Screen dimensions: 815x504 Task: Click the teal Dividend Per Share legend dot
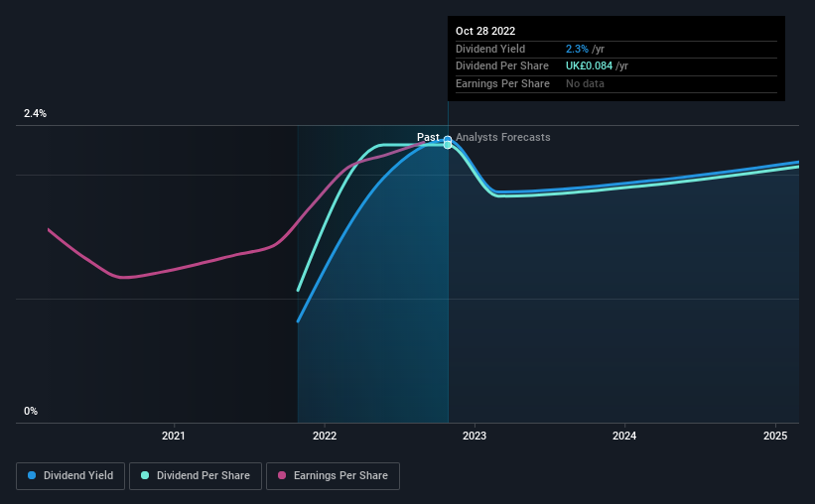(145, 475)
